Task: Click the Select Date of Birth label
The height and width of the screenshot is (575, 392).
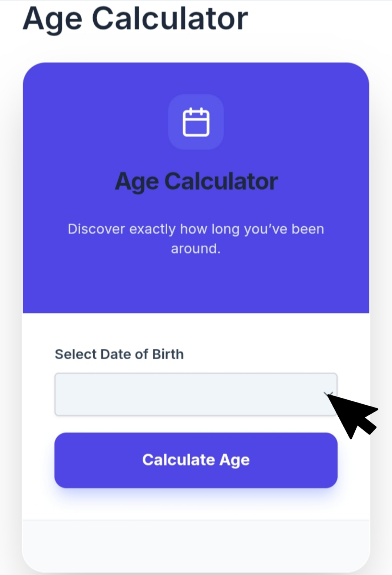Action: (119, 354)
